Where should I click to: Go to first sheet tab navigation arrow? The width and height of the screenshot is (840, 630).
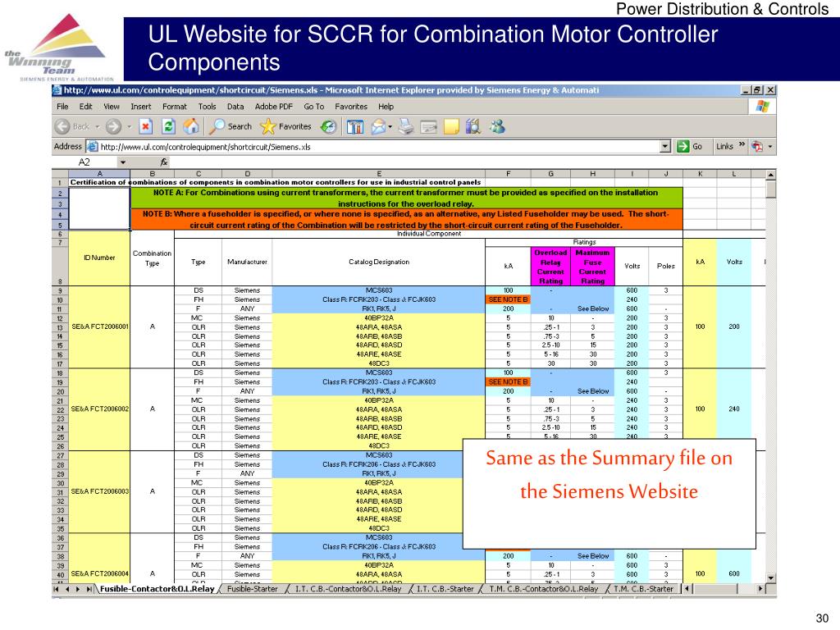click(56, 589)
